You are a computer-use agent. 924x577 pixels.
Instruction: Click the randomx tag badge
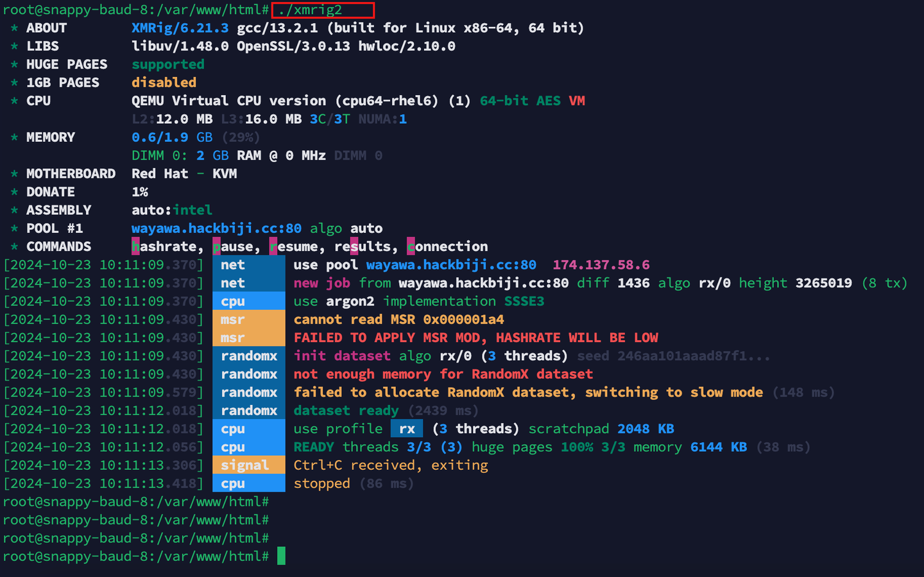click(249, 356)
